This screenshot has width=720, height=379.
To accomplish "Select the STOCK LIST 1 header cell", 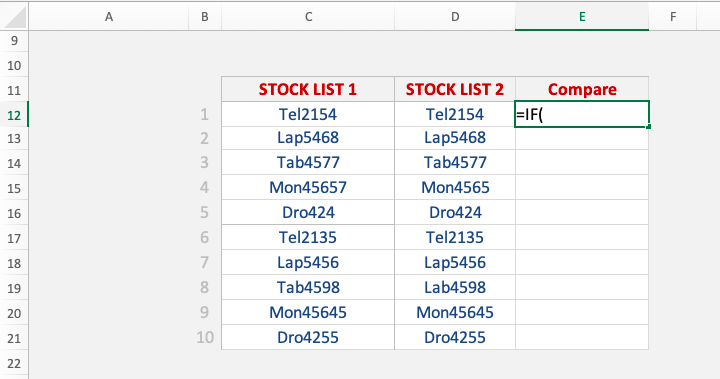I will [x=308, y=89].
